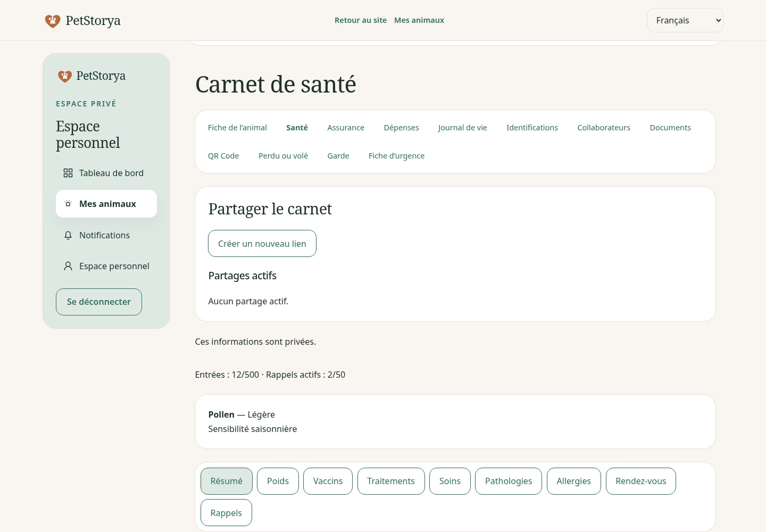This screenshot has width=766, height=532.
Task: Go to Mes animaux in top navigation
Action: (419, 20)
